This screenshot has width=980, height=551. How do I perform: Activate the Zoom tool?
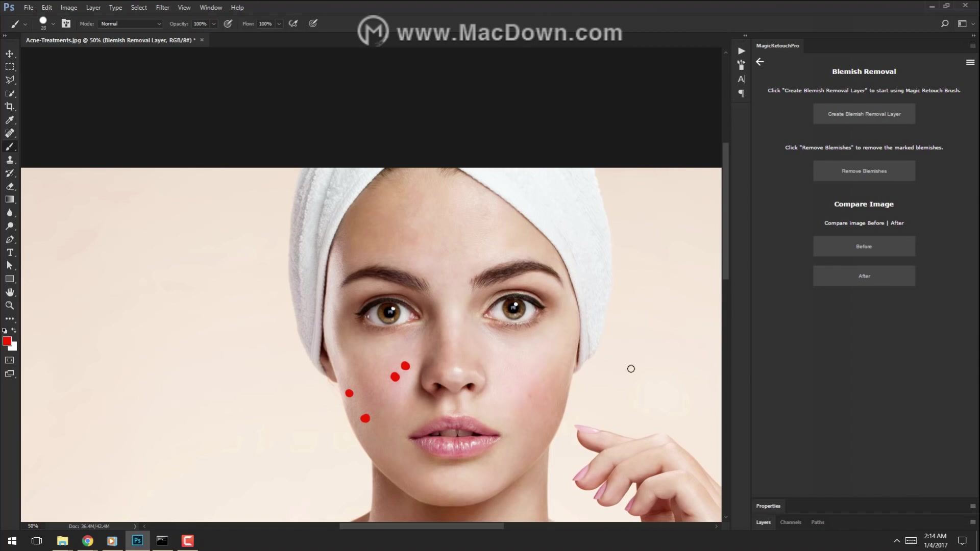pyautogui.click(x=10, y=306)
